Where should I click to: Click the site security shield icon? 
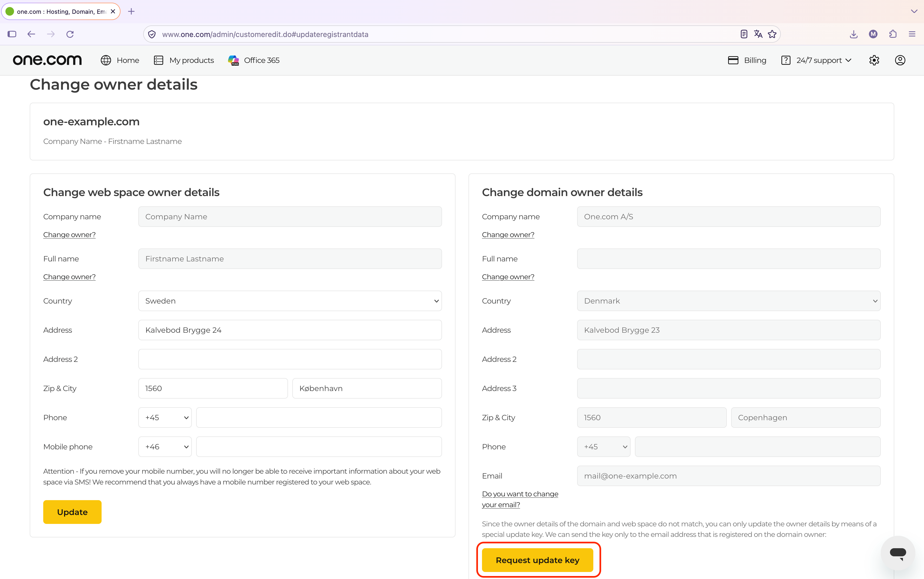(x=152, y=34)
